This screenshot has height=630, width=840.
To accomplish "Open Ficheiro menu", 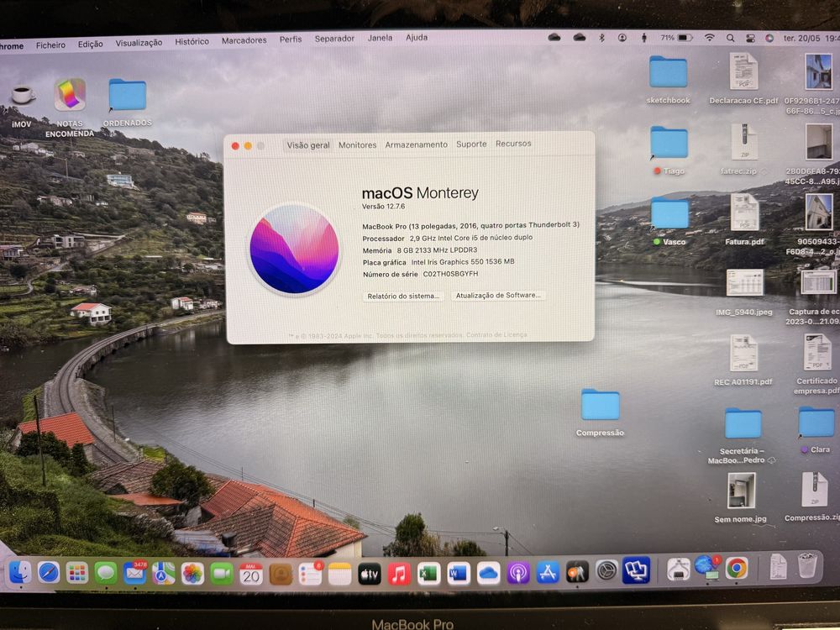I will (50, 45).
